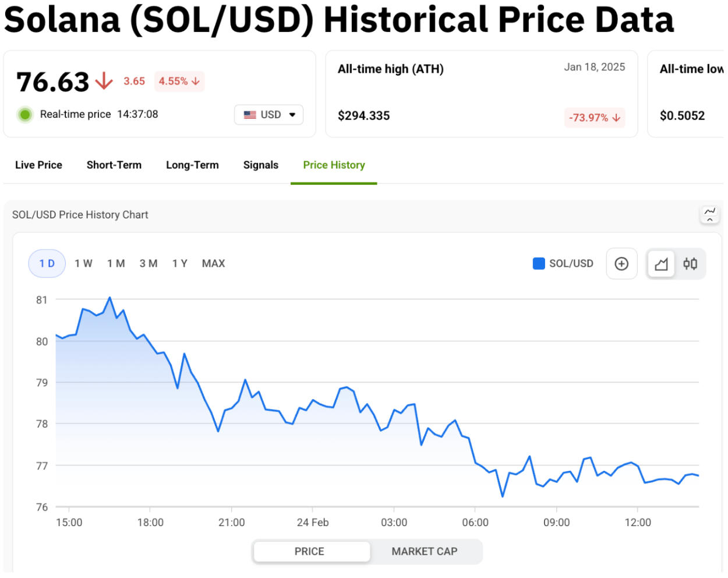Open the Long-Term tab

click(x=192, y=165)
